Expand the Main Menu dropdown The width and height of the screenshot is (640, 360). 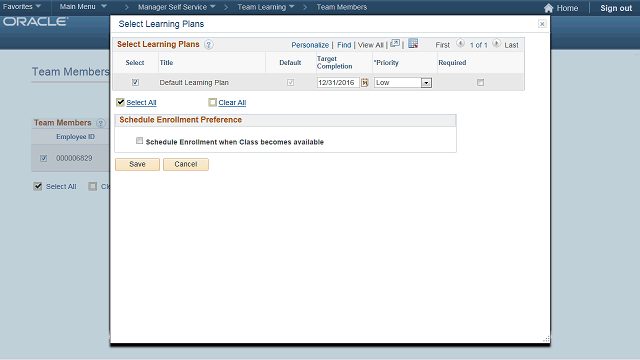click(83, 7)
